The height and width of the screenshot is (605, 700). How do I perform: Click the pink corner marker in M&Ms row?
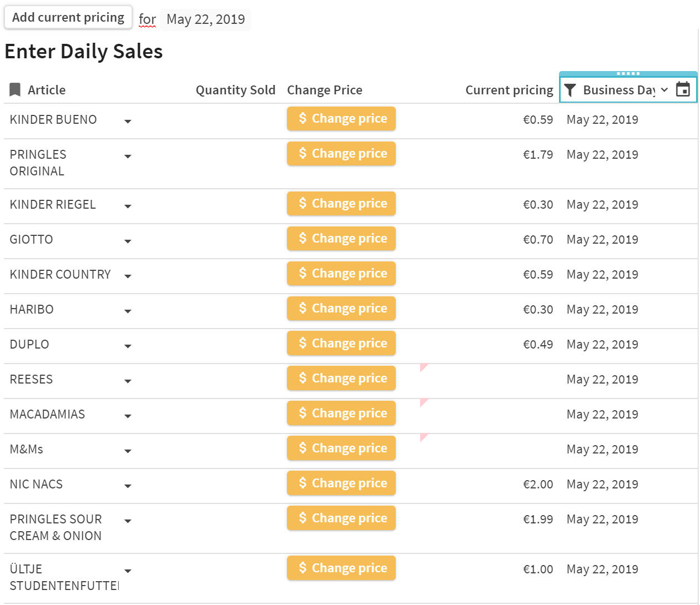click(x=424, y=437)
